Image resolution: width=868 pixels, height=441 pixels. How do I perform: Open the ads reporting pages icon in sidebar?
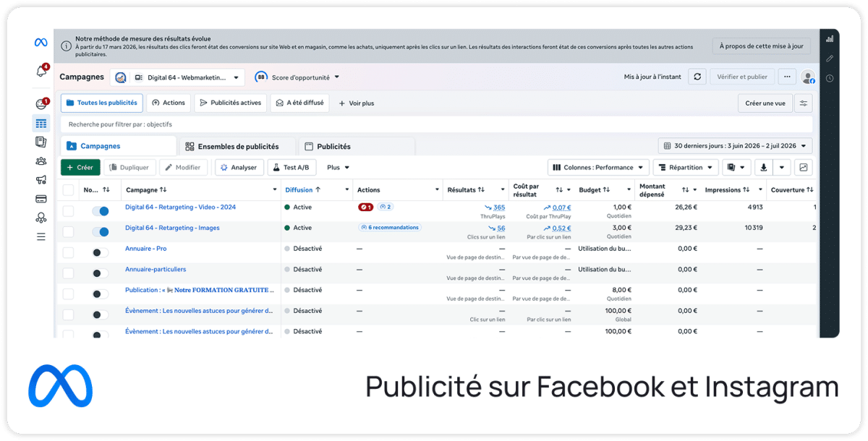41,142
